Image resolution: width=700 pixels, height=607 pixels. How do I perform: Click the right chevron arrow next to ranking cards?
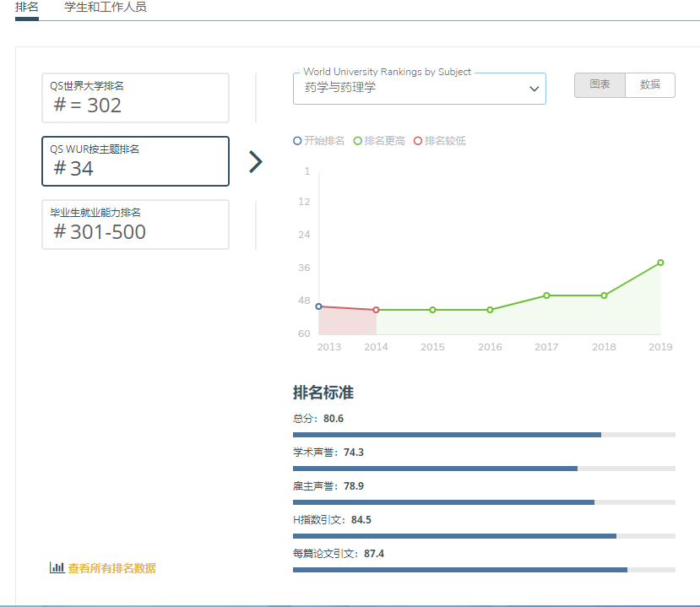(x=256, y=161)
